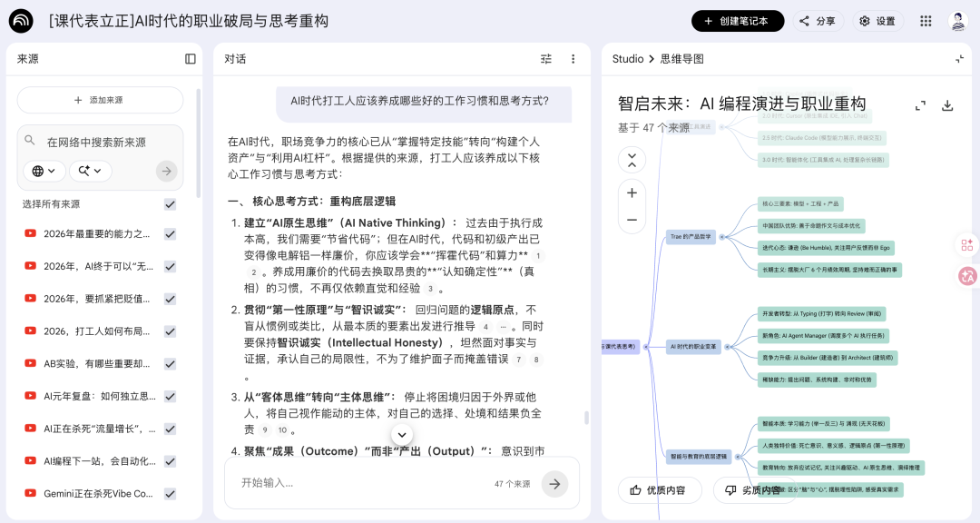The image size is (980, 523).
Task: Rate mind map as 优质内容
Action: point(660,490)
